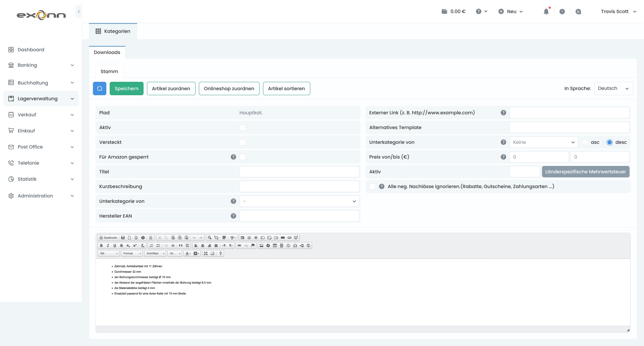Screen dimensions: 644x346
Task: Insert an anchor with the flag icon
Action: 253,245
